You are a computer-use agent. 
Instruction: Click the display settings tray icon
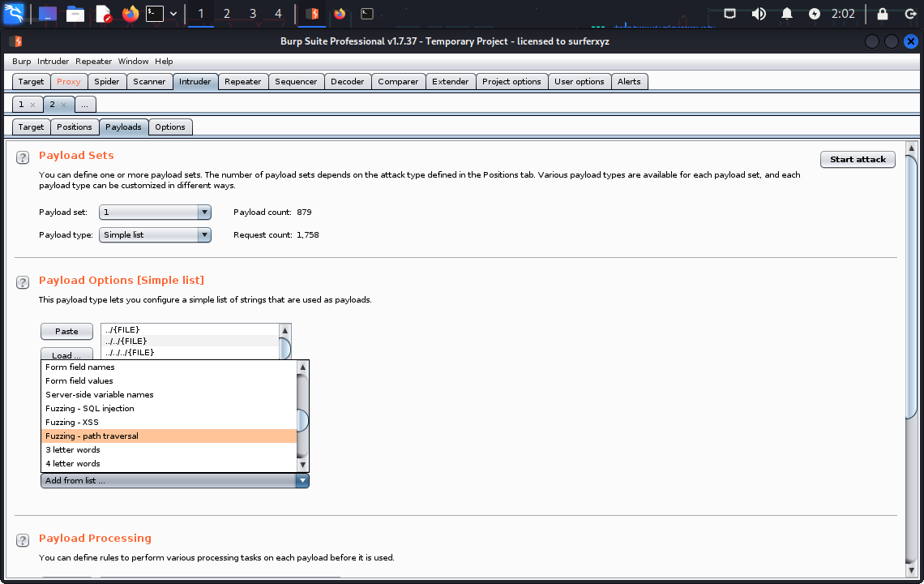729,14
